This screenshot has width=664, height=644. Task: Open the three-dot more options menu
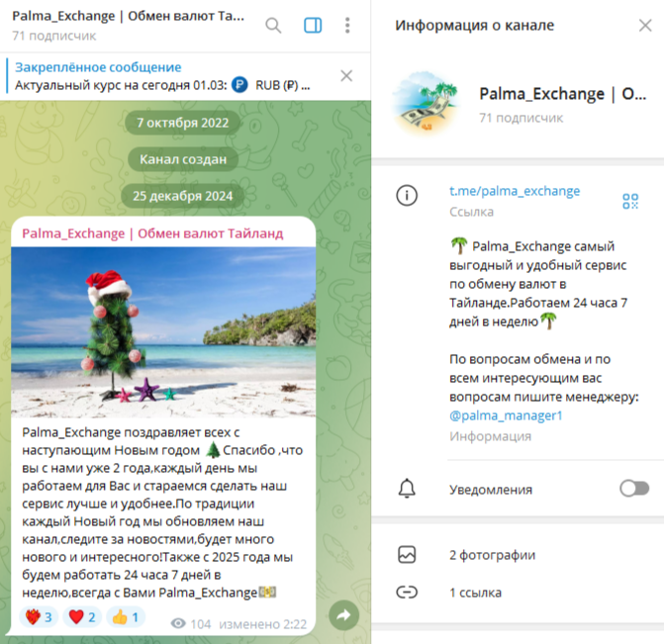point(347,26)
